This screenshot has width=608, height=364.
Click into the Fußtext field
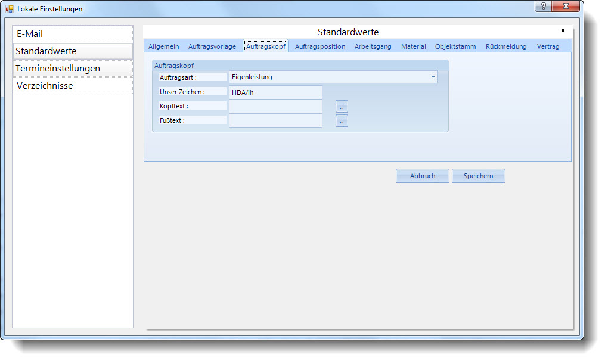(276, 121)
